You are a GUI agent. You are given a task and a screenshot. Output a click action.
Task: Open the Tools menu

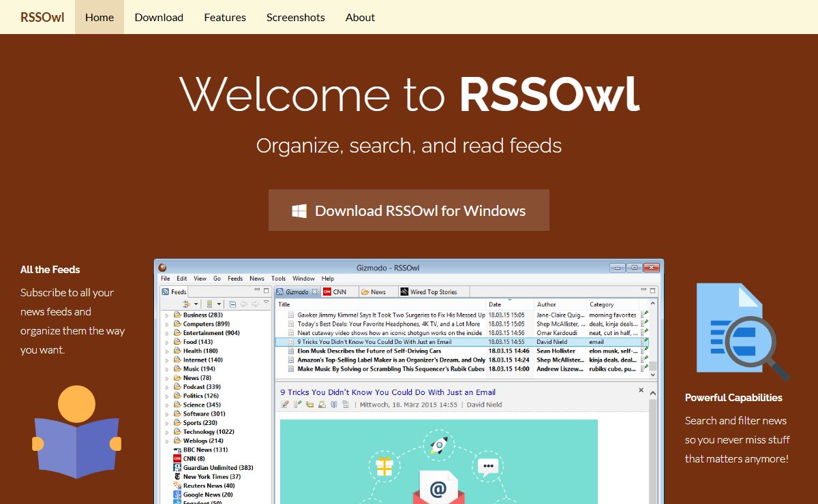pyautogui.click(x=278, y=279)
